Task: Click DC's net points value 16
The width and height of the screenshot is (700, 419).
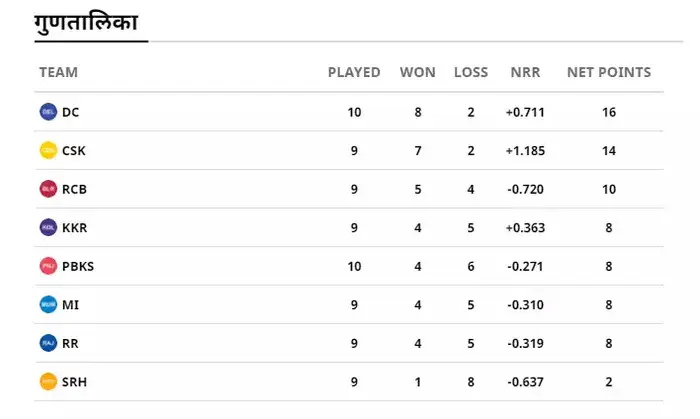Action: pyautogui.click(x=609, y=112)
